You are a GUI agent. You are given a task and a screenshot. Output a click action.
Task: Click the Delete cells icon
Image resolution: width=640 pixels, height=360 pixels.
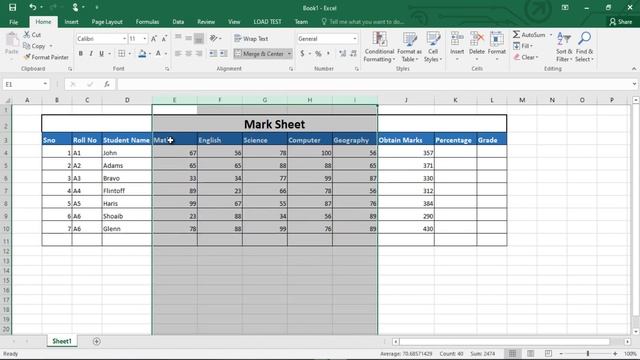coord(477,39)
